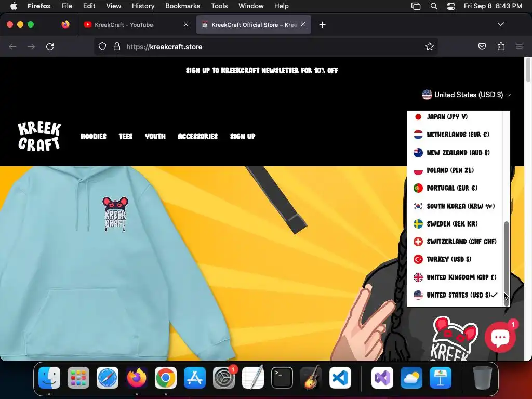532x399 pixels.
Task: Select Turkey (USD $) from the list
Action: coord(455,259)
